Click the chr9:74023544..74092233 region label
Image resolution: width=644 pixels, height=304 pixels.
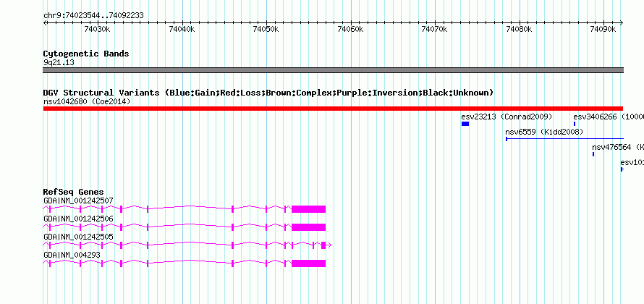(x=93, y=16)
